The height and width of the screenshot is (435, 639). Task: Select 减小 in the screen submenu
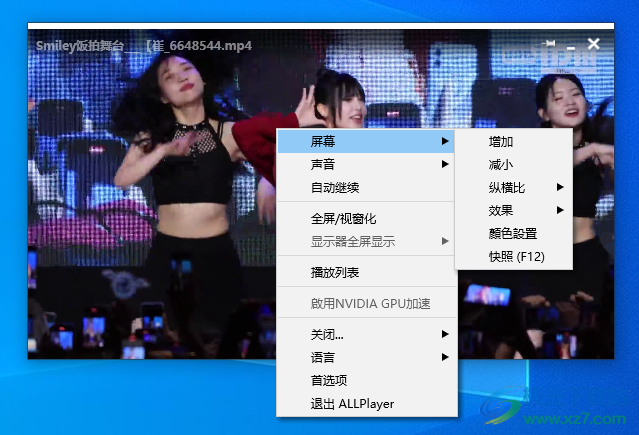(x=513, y=164)
